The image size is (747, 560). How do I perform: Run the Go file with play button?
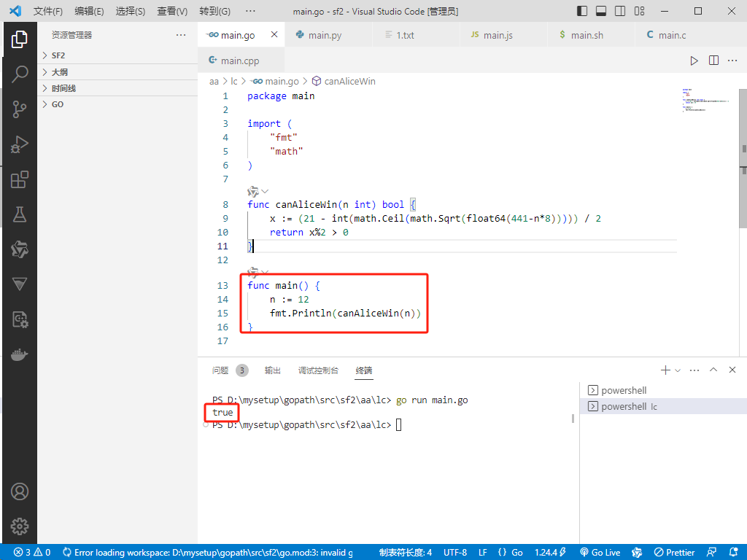[694, 61]
